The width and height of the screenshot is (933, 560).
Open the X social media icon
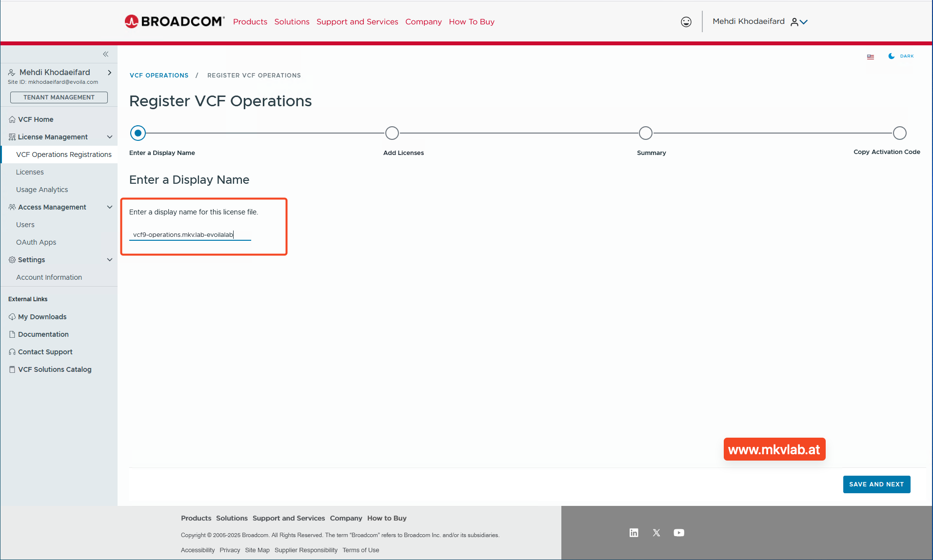(656, 533)
